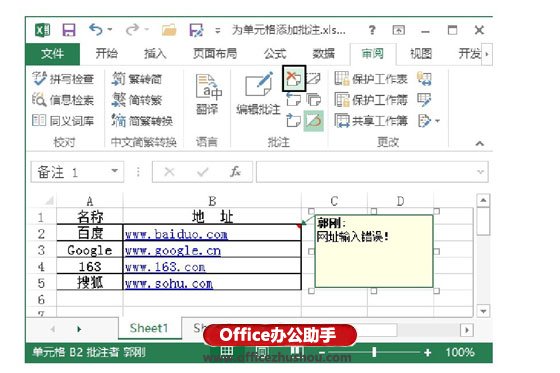
Task: Open the www.sohu.com hyperlink
Action: 169,284
